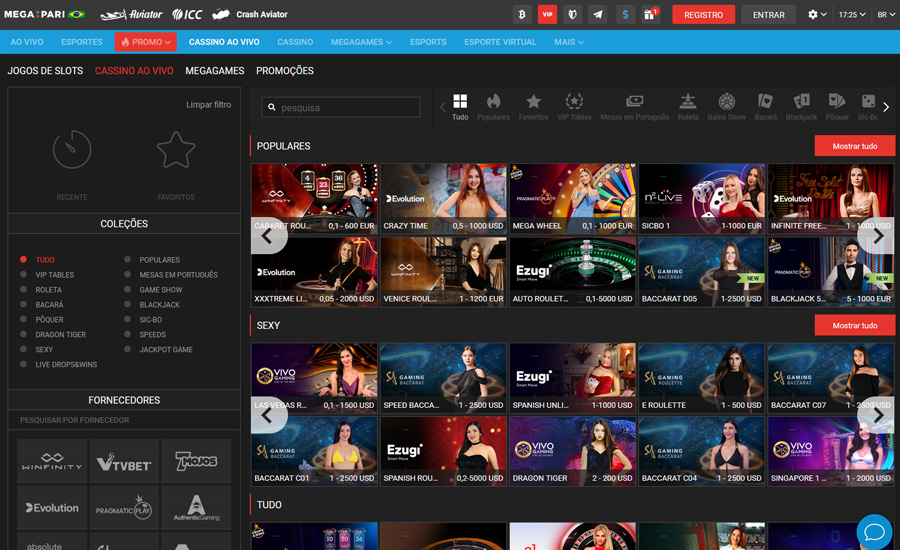The width and height of the screenshot is (900, 550).
Task: Select the Bacará collection radio
Action: 24,304
